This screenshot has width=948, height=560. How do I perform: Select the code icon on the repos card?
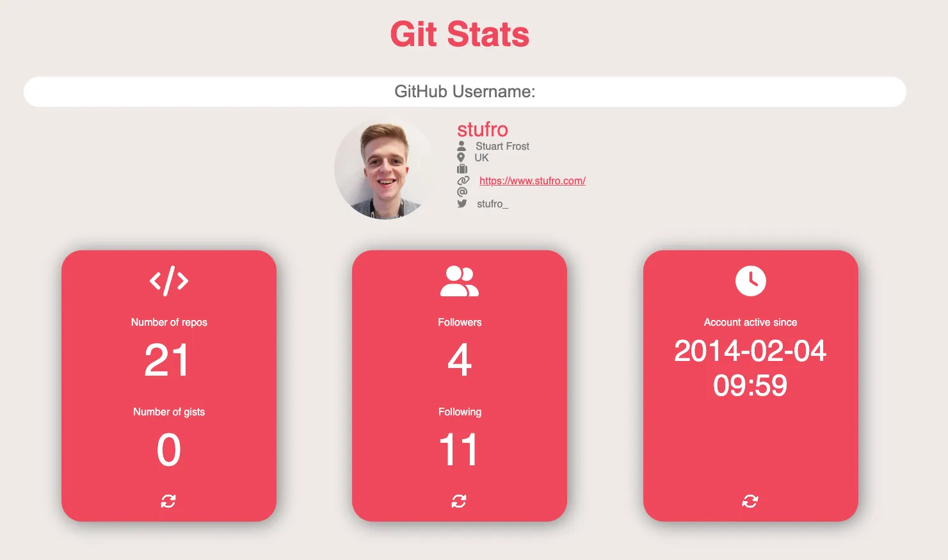[168, 280]
